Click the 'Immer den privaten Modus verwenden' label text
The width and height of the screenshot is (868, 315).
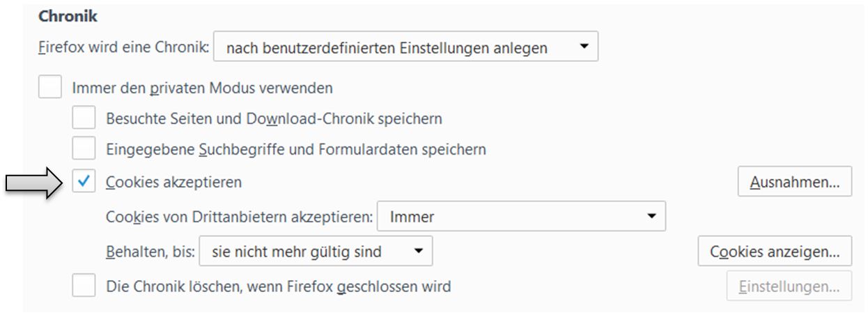coord(202,88)
